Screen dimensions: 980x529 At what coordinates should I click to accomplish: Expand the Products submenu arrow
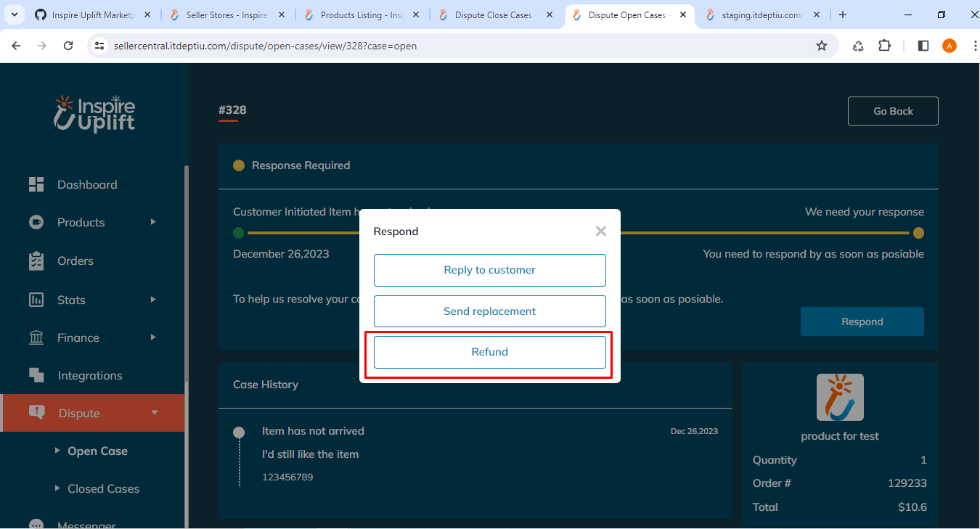coord(153,222)
